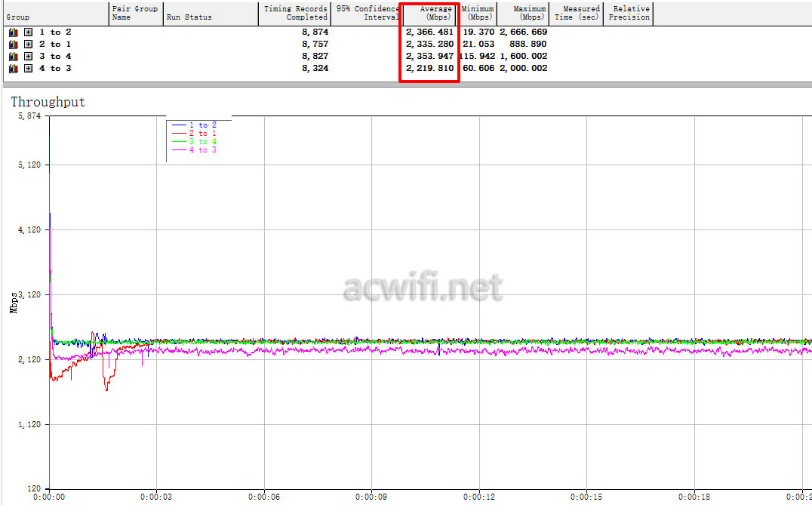812x505 pixels.
Task: Click the Relative Precision column header
Action: [x=629, y=14]
